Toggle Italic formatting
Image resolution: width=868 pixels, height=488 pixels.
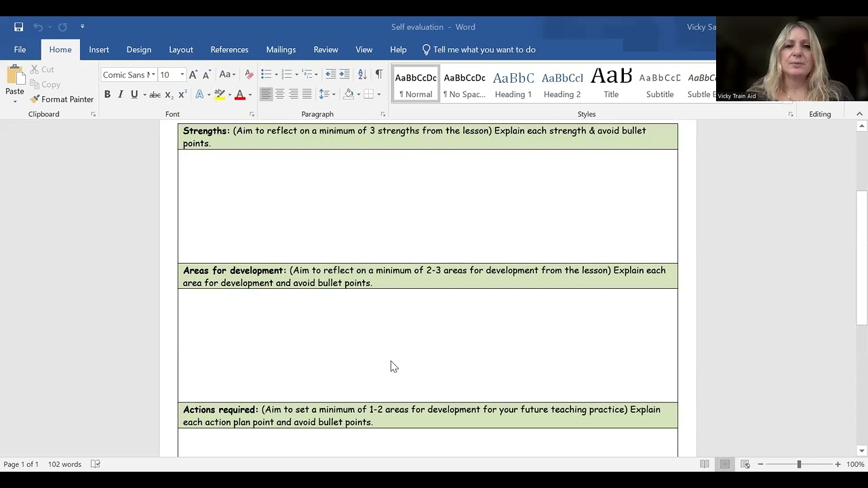pyautogui.click(x=121, y=94)
